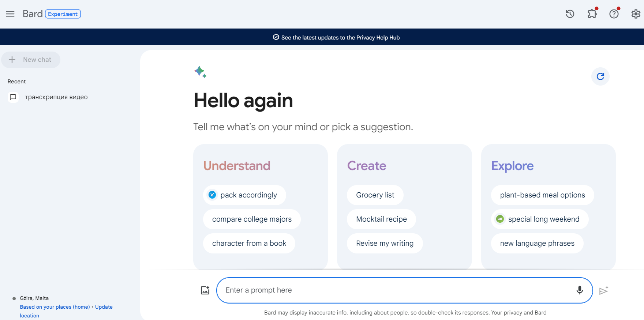
Task: Start a New chat
Action: coord(31,60)
